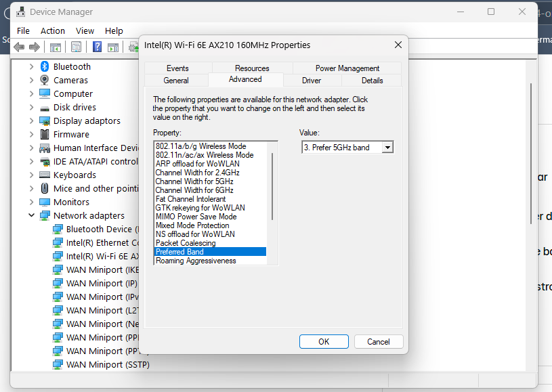
Task: Select the highlighted Preferred Band property
Action: tap(211, 252)
